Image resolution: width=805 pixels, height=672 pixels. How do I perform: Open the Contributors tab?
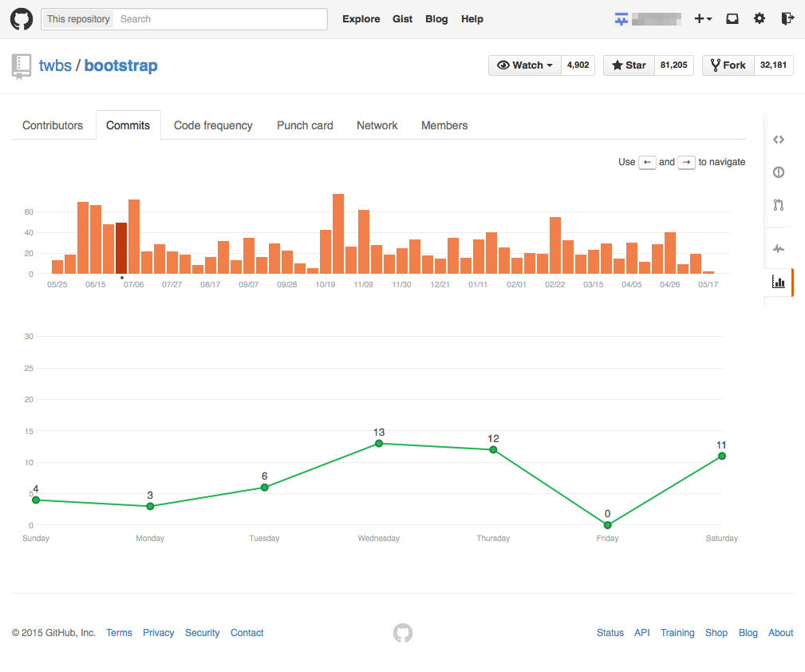(x=52, y=125)
